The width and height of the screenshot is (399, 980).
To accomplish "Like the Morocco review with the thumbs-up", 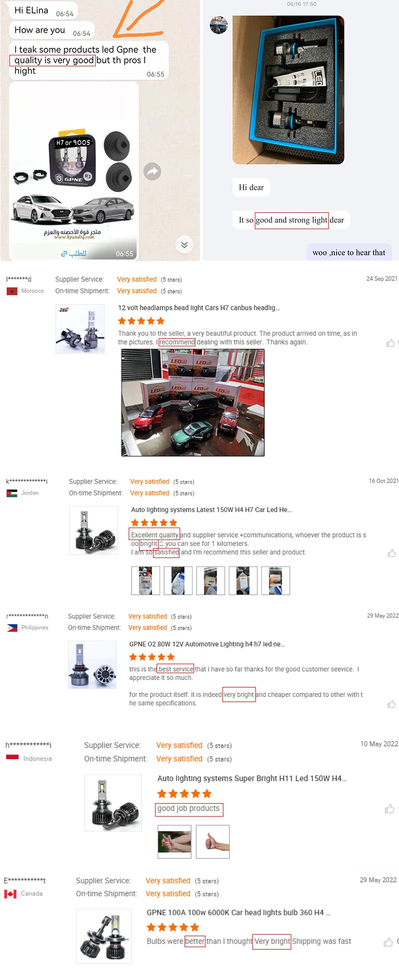I will pyautogui.click(x=391, y=343).
